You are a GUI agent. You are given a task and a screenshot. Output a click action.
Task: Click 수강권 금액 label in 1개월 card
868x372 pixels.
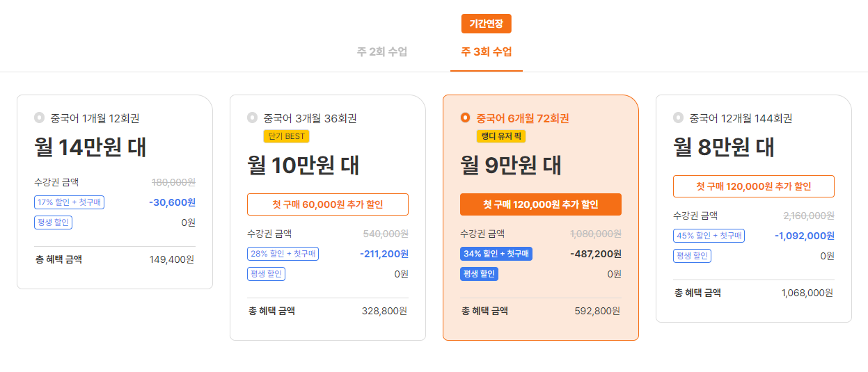[x=56, y=182]
